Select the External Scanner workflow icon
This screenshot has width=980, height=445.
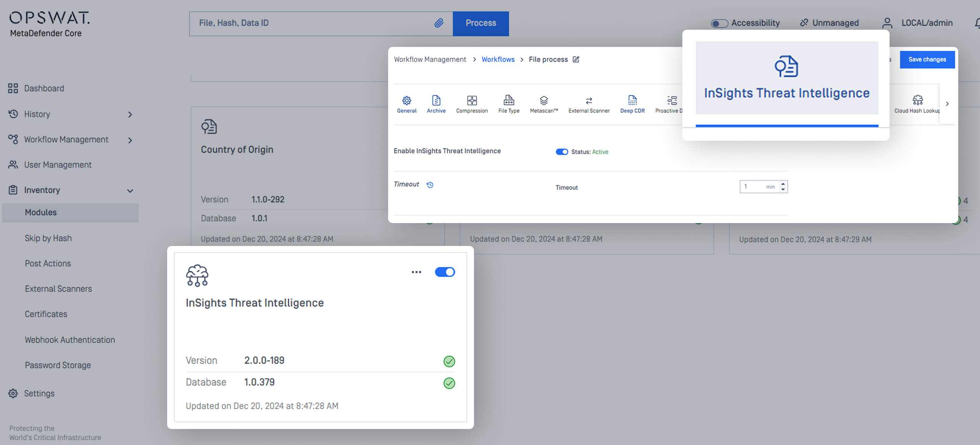pyautogui.click(x=589, y=101)
